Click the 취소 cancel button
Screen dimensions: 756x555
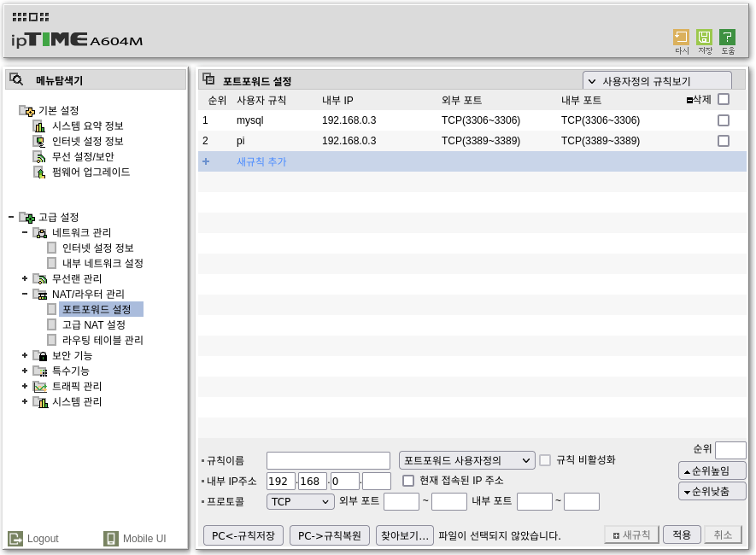pos(723,535)
